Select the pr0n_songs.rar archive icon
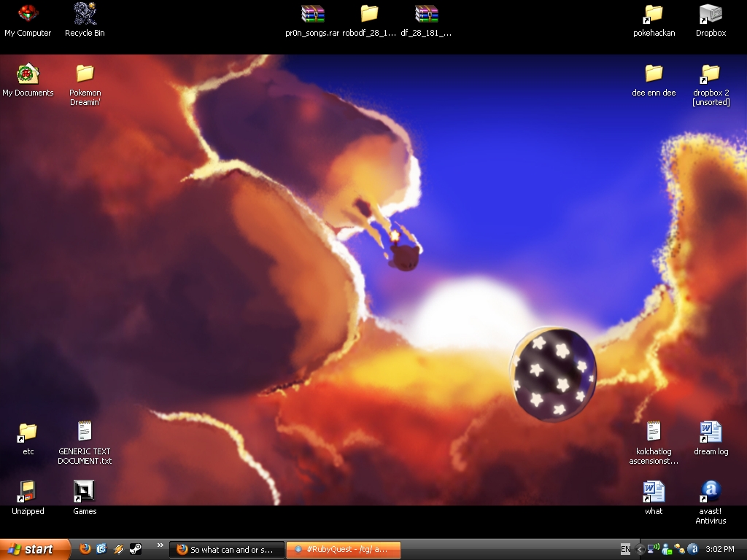747x560 pixels. [x=312, y=15]
